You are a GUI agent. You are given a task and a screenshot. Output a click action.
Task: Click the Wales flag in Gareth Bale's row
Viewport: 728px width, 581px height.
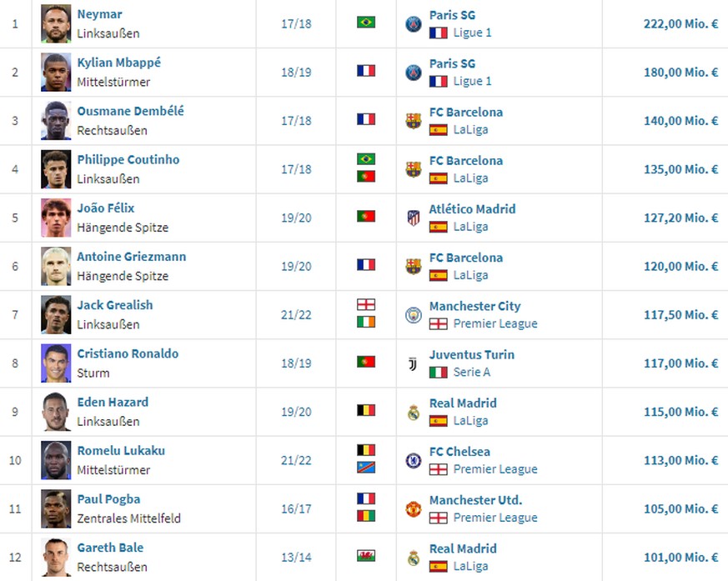pyautogui.click(x=365, y=558)
